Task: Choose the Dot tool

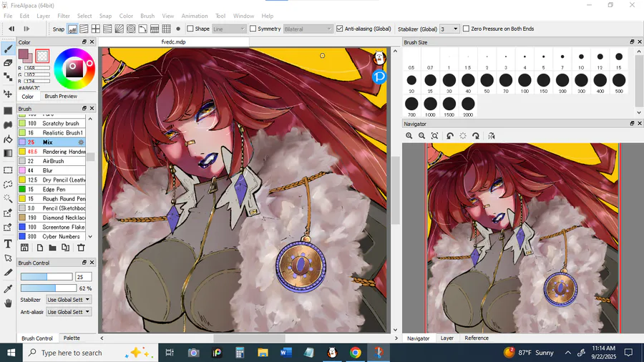Action: (x=8, y=77)
